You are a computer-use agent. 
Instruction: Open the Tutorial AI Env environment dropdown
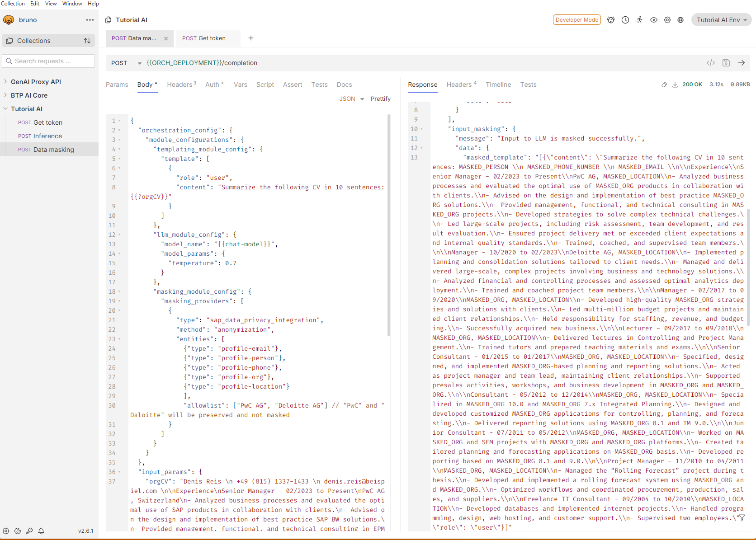722,20
